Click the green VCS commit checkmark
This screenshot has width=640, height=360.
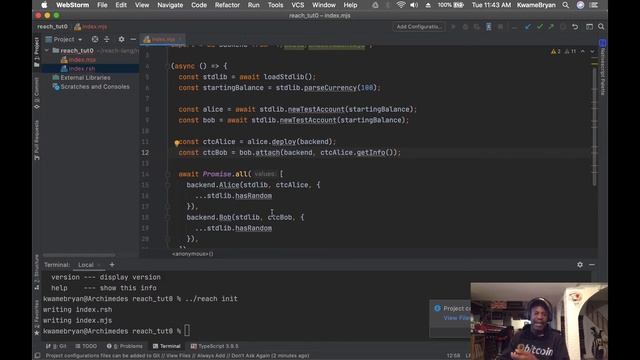tap(540, 27)
